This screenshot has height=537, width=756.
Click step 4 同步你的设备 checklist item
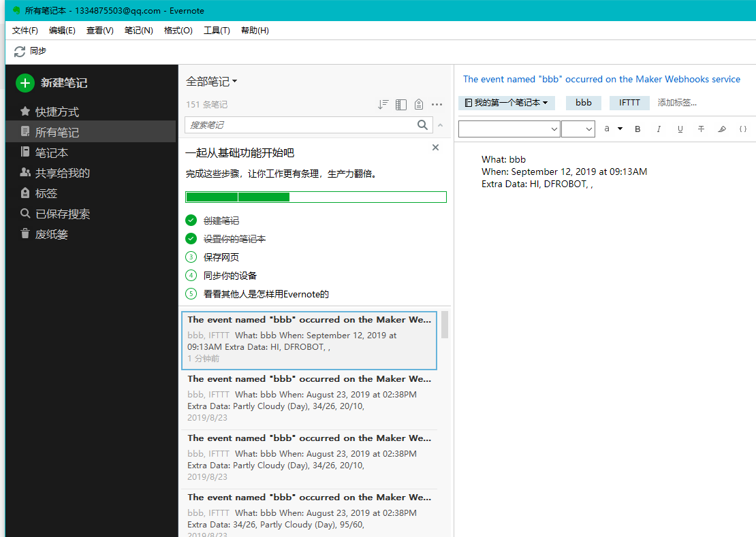point(230,276)
